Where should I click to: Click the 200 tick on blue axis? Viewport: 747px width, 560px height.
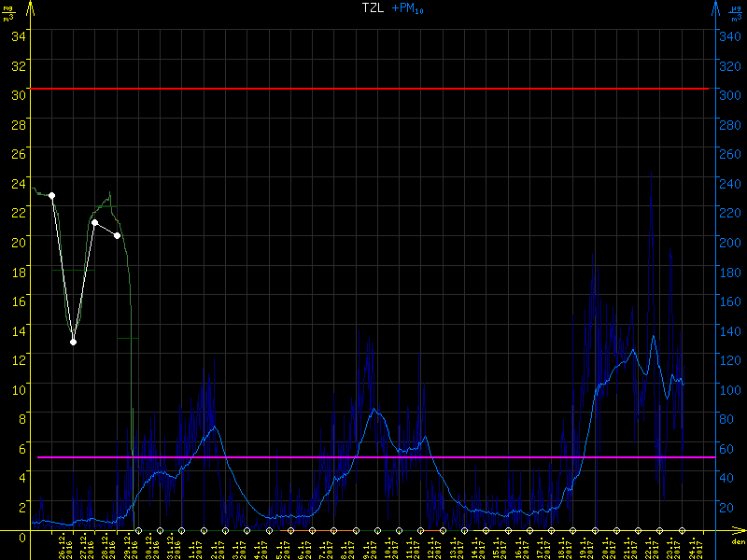point(728,241)
